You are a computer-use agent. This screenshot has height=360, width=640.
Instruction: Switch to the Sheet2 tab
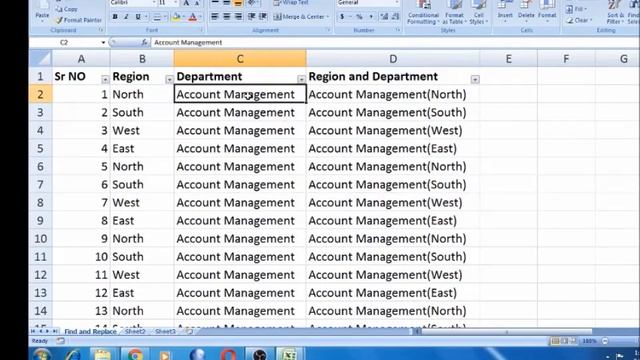click(x=135, y=331)
